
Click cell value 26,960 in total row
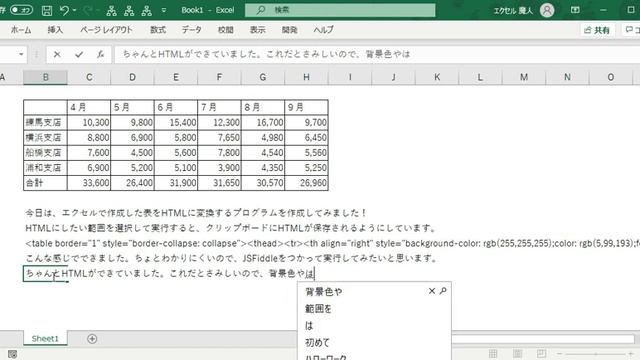point(306,183)
